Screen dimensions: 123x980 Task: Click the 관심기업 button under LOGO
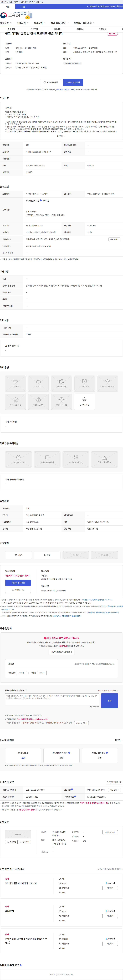(x=11, y=842)
